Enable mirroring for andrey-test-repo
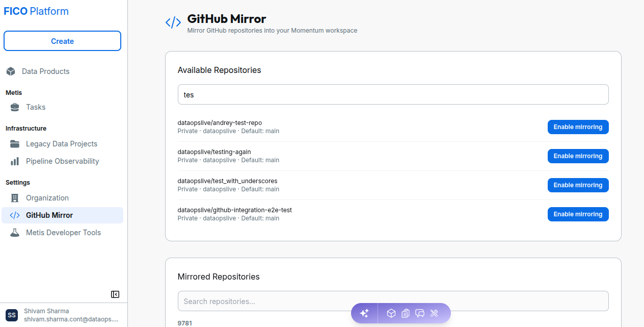The width and height of the screenshot is (644, 327). [578, 127]
